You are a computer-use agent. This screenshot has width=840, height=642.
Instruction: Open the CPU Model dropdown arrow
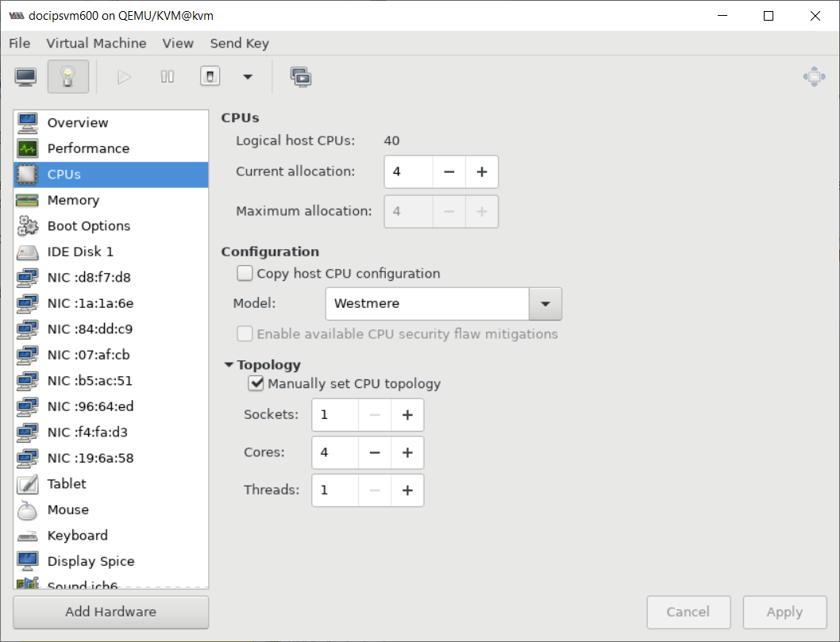click(x=545, y=304)
